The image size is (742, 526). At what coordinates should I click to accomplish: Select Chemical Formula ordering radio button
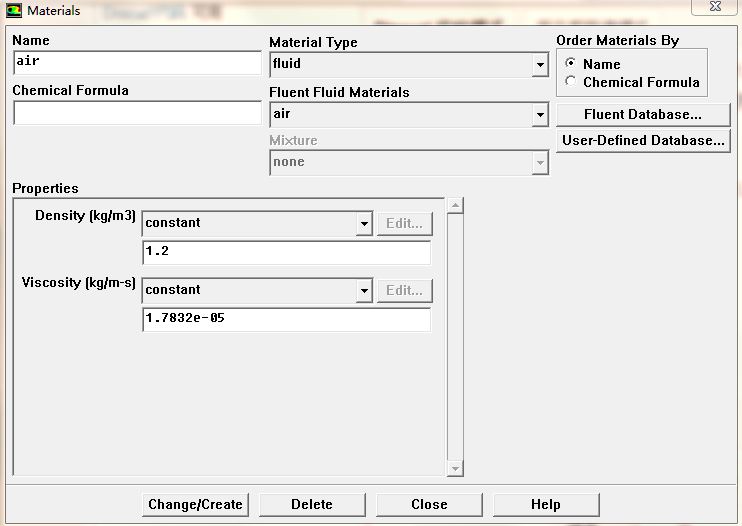click(x=571, y=82)
